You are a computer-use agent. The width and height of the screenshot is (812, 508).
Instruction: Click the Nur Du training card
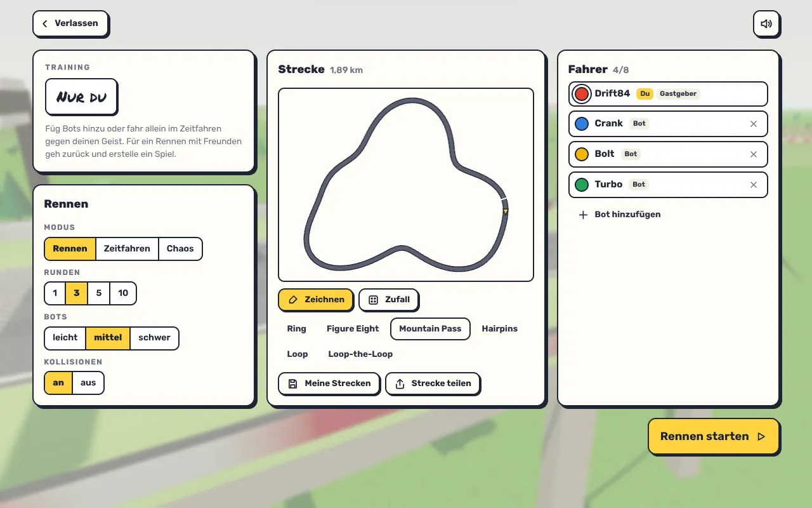81,97
